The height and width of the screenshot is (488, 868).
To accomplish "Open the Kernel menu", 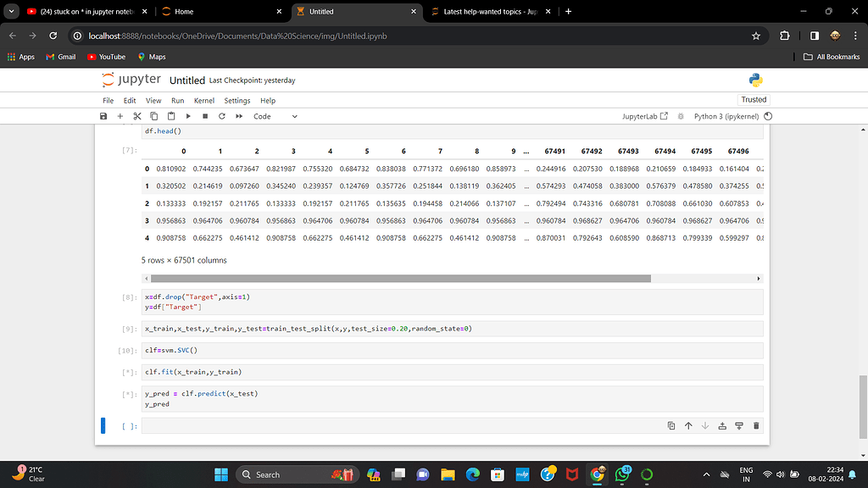I will (203, 99).
